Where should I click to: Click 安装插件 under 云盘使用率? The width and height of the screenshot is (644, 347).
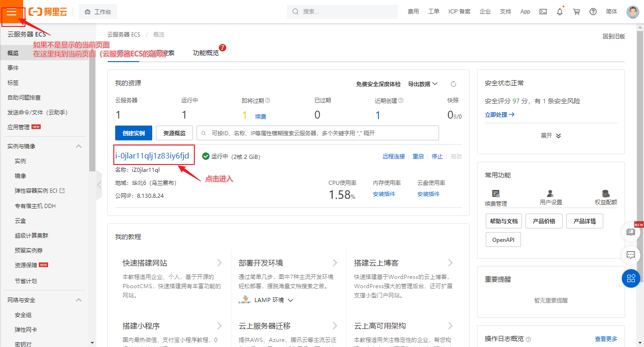(428, 194)
